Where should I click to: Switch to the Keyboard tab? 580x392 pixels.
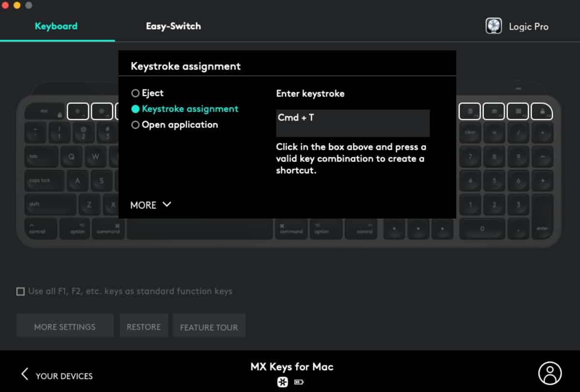point(56,26)
